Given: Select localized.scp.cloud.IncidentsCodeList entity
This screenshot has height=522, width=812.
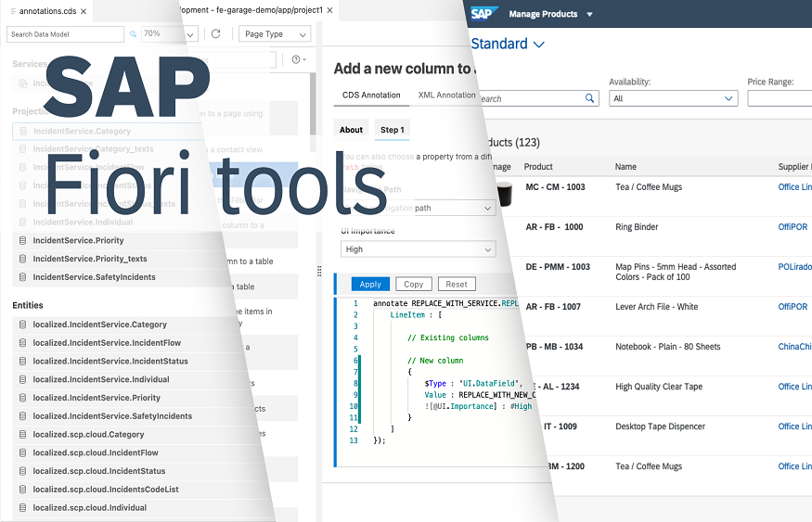Looking at the screenshot, I should point(106,490).
